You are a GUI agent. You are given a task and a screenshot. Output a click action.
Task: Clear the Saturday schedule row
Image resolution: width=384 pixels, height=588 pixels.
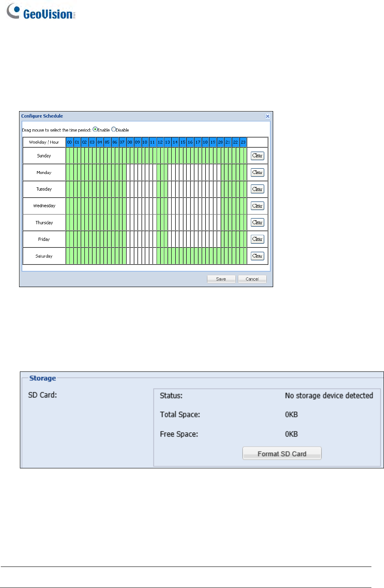pyautogui.click(x=257, y=256)
